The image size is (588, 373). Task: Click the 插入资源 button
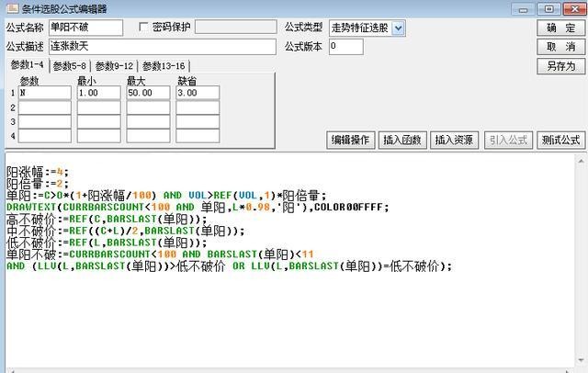454,141
